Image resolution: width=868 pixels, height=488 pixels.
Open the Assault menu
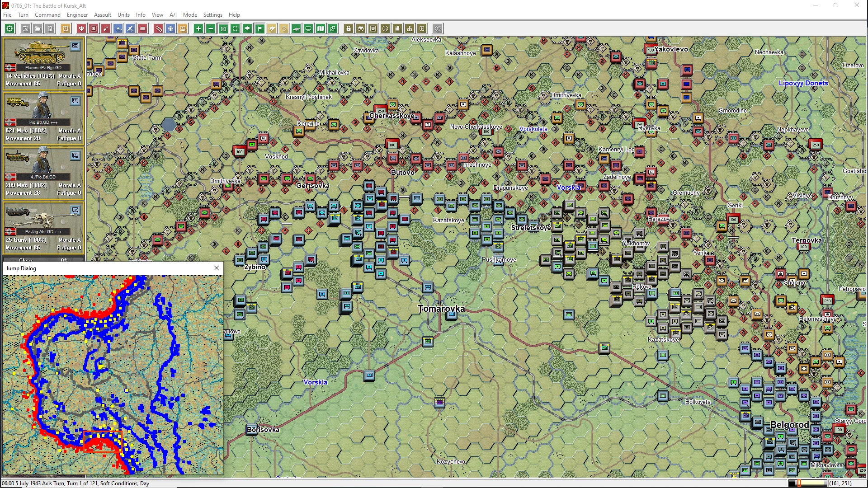pyautogui.click(x=102, y=15)
